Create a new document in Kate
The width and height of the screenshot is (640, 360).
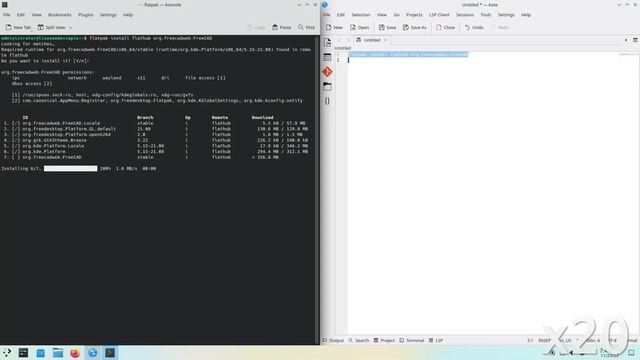(x=334, y=27)
